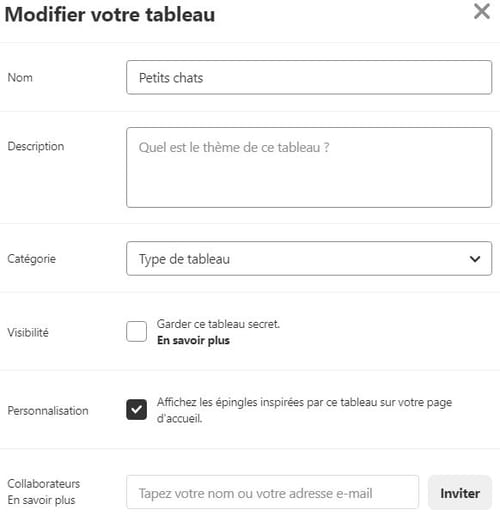Click the Garder ce tableau secret label text

point(218,324)
